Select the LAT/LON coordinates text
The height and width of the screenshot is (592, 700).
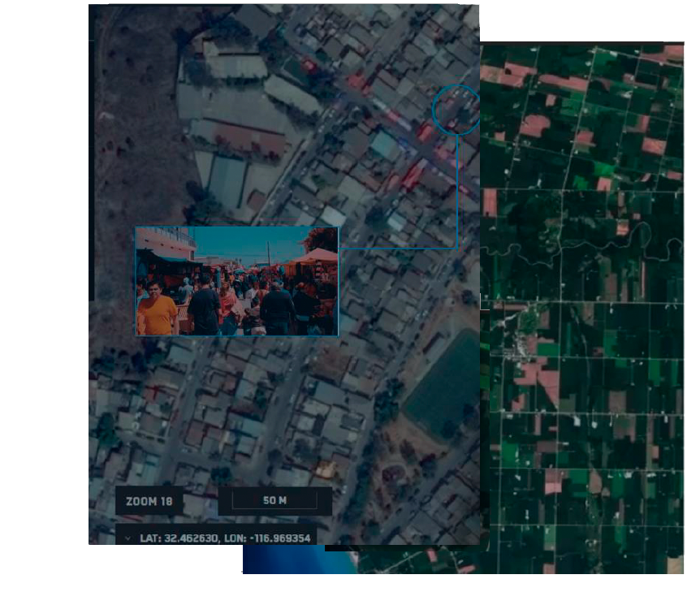[x=225, y=538]
